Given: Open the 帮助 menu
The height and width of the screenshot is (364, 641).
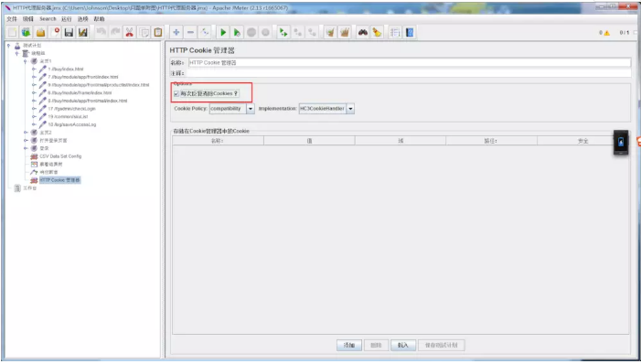Looking at the screenshot, I should click(100, 19).
